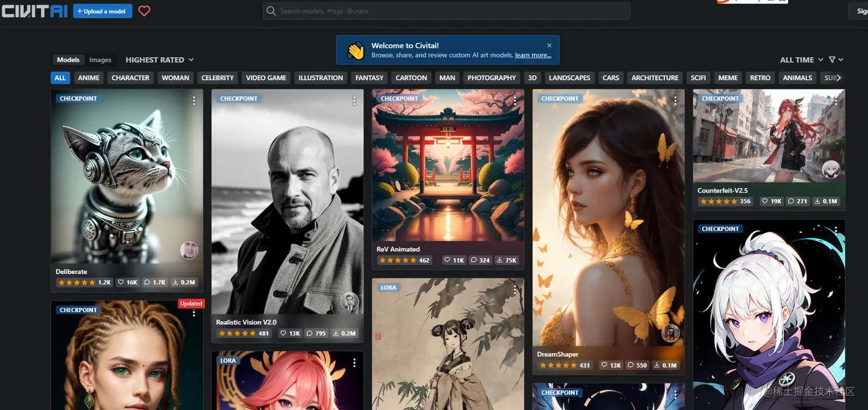Open options menu on ReV Animated card

coord(515,101)
